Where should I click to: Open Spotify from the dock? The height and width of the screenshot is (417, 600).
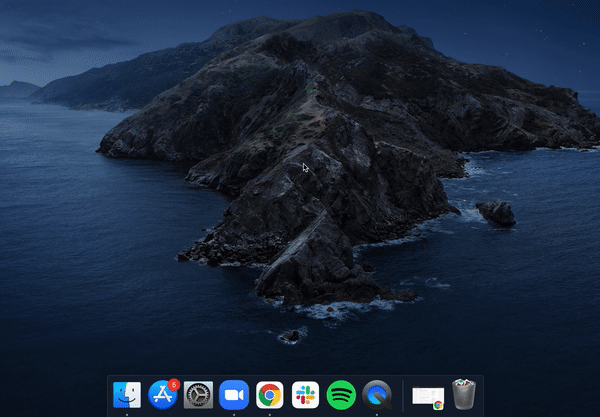tap(341, 394)
